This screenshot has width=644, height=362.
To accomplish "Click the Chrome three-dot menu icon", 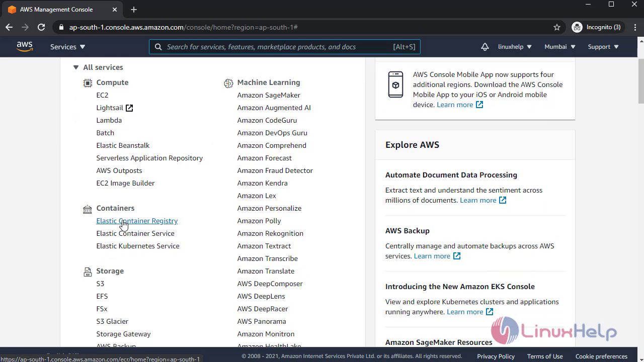I will pos(634,27).
